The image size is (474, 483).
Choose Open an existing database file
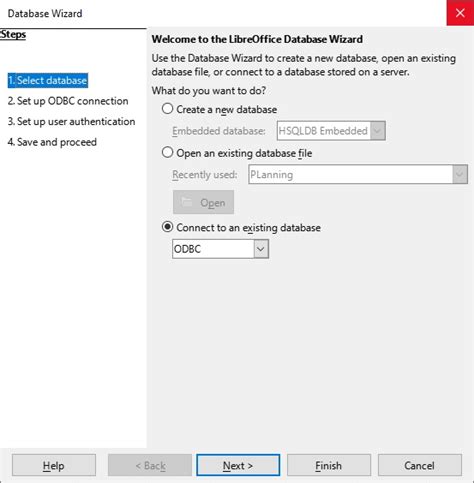point(167,152)
